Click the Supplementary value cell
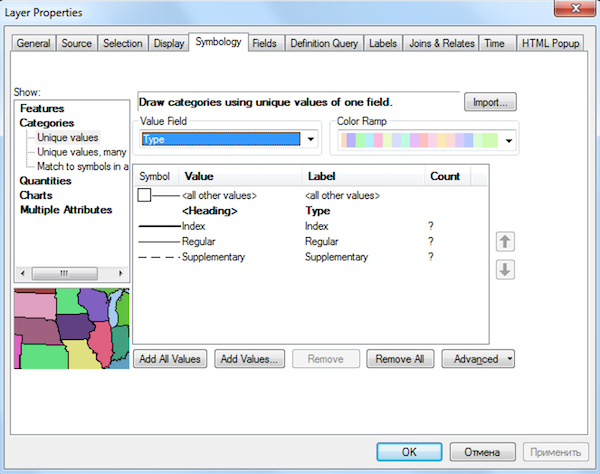This screenshot has width=600, height=474. click(214, 257)
